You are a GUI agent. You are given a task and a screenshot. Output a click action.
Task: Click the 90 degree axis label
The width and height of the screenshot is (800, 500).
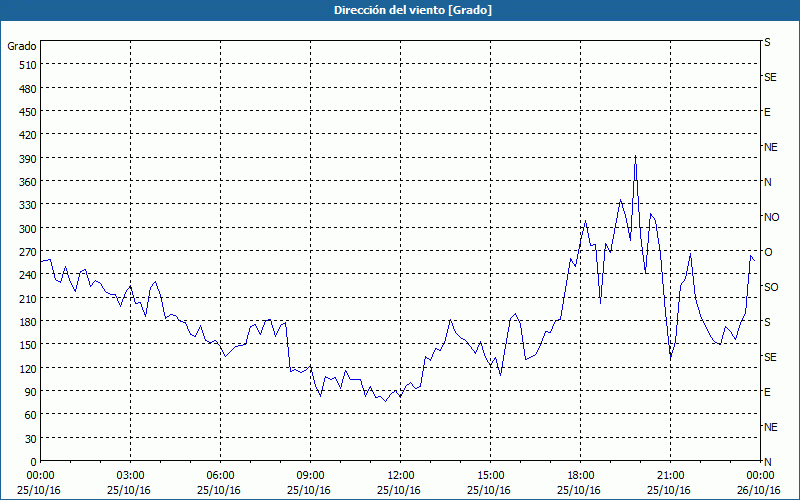(31, 391)
